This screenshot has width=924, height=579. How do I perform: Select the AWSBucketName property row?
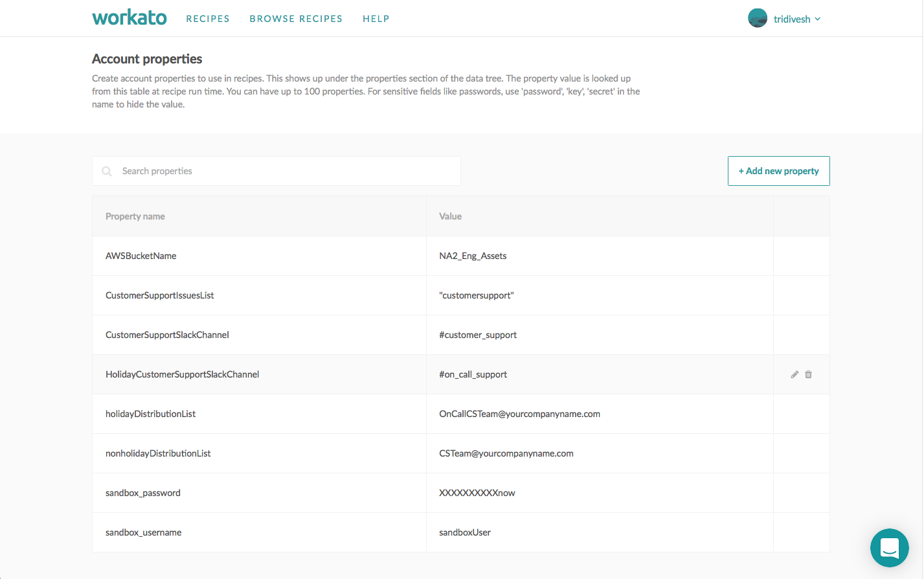(141, 256)
